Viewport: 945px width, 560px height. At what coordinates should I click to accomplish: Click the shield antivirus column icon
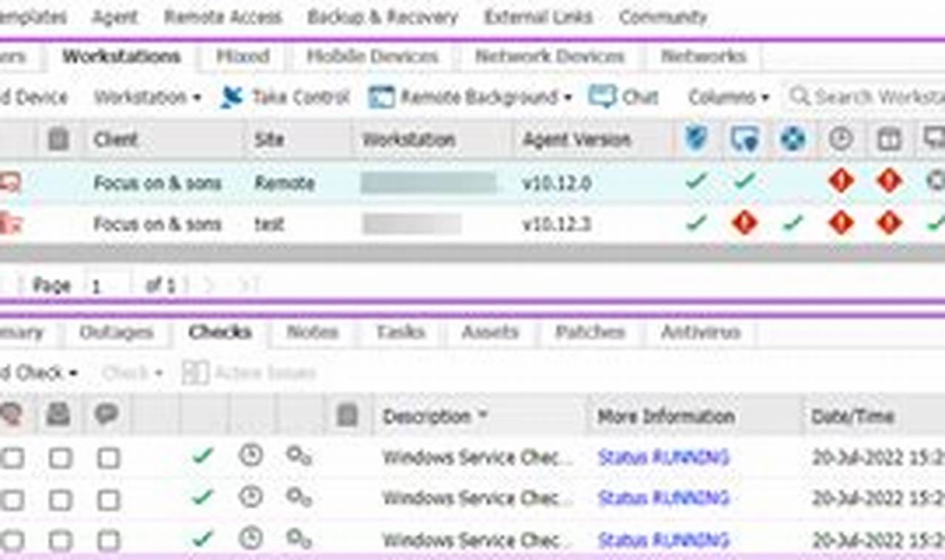pyautogui.click(x=695, y=139)
